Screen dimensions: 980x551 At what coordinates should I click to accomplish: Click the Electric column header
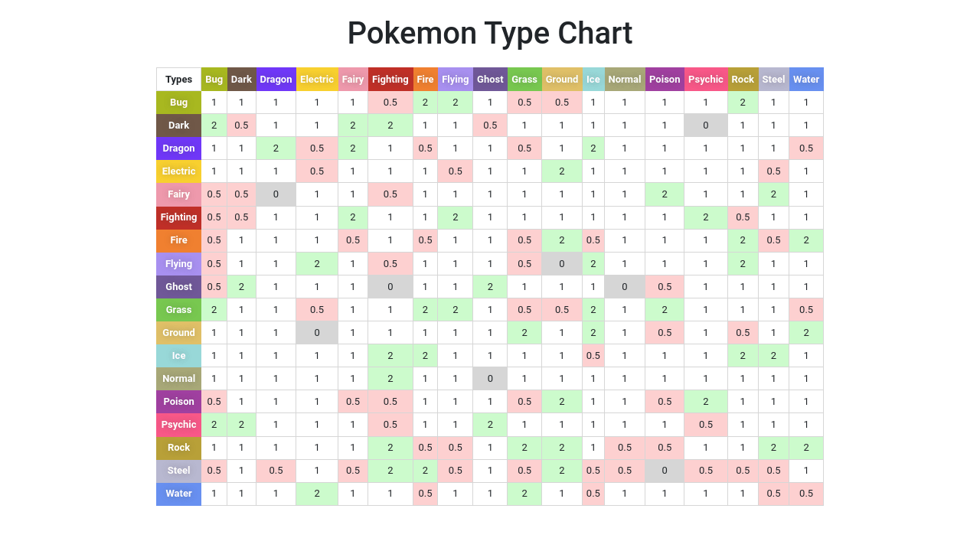(317, 80)
